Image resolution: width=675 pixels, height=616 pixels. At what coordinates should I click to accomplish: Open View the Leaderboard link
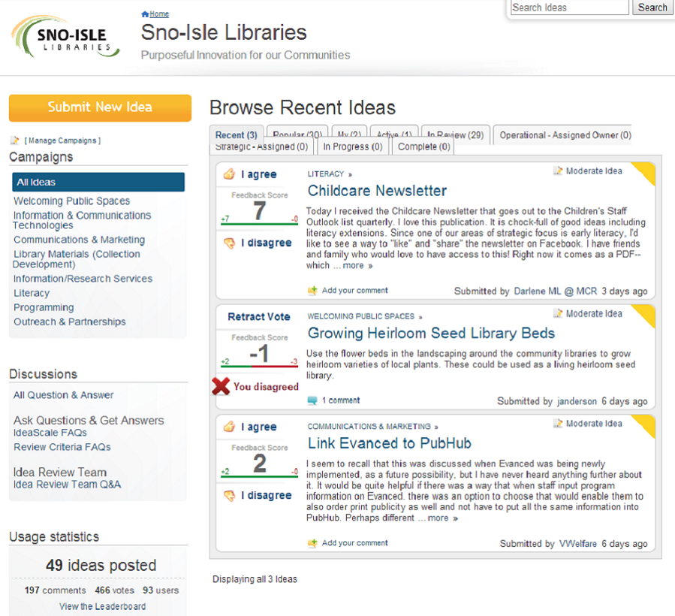click(x=102, y=606)
